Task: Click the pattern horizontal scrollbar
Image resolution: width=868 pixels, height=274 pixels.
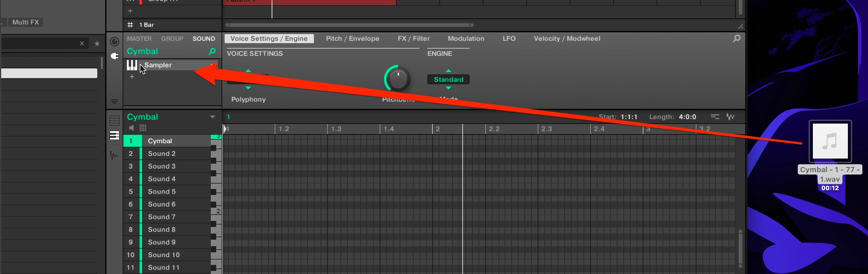Action: [x=349, y=25]
